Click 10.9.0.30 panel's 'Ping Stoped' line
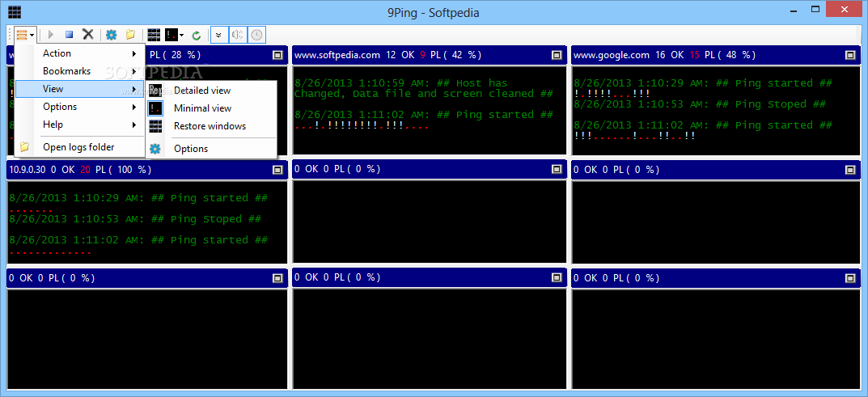 (x=134, y=219)
